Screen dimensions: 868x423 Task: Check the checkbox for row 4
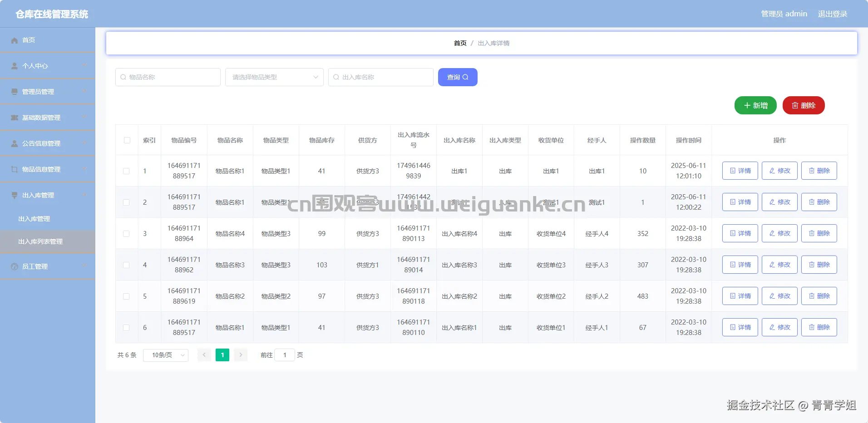(x=126, y=266)
